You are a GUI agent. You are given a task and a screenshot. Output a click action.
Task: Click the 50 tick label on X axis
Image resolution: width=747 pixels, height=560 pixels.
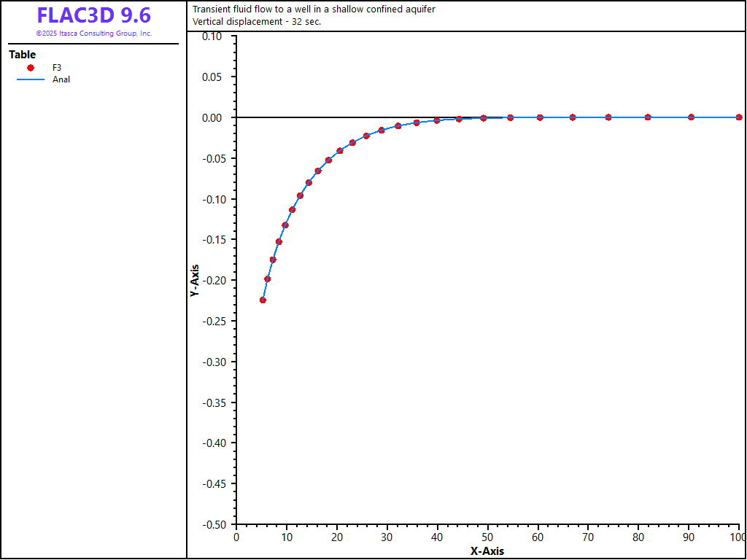(487, 537)
